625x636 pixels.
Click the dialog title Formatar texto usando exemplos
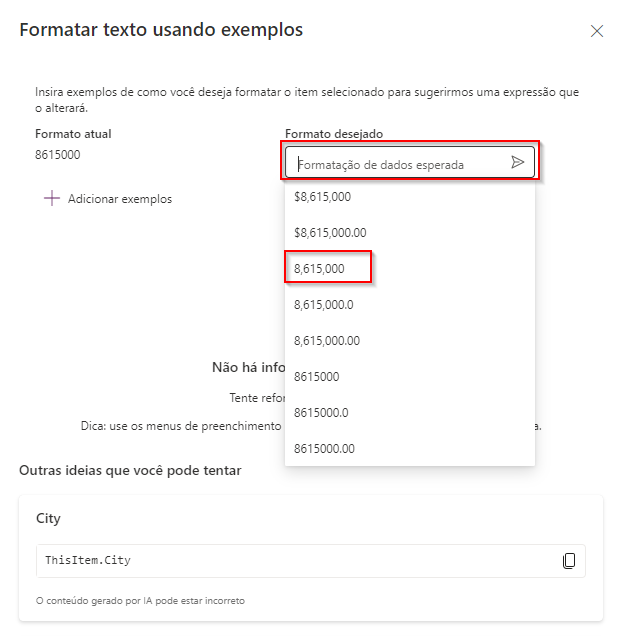(x=161, y=30)
